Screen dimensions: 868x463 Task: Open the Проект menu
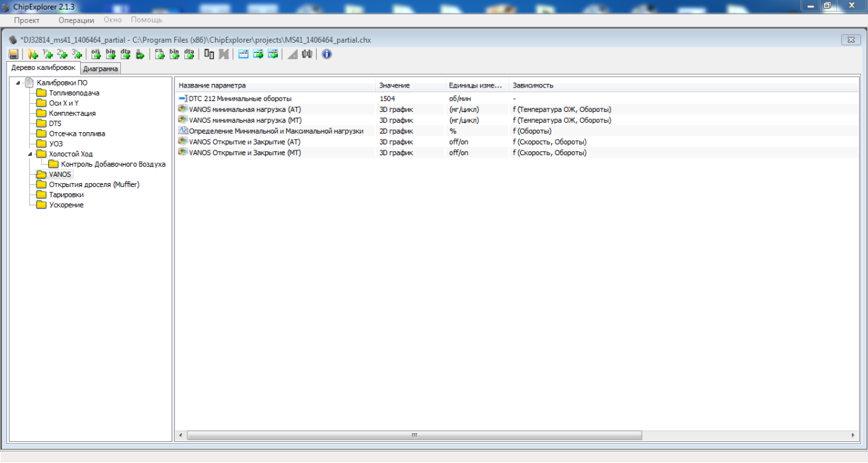(x=27, y=20)
